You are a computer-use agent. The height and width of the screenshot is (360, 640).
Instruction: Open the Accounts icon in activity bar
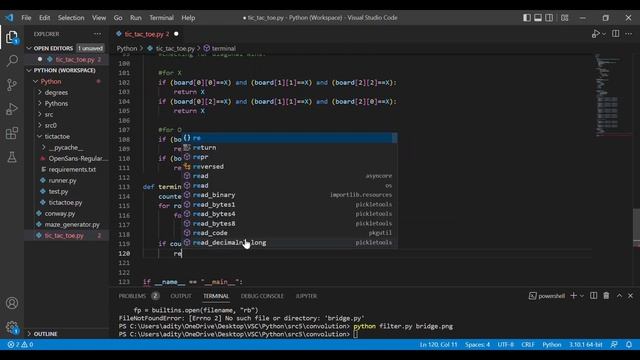pyautogui.click(x=12, y=303)
